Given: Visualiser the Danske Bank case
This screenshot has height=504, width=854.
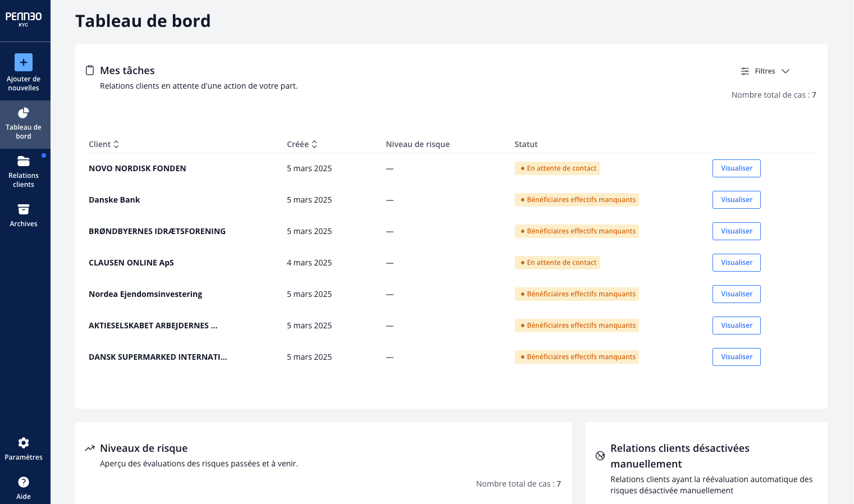Looking at the screenshot, I should [x=737, y=200].
